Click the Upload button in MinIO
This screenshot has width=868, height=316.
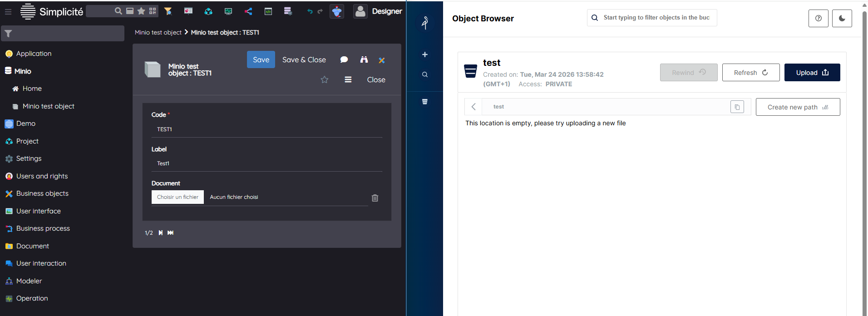tap(812, 73)
